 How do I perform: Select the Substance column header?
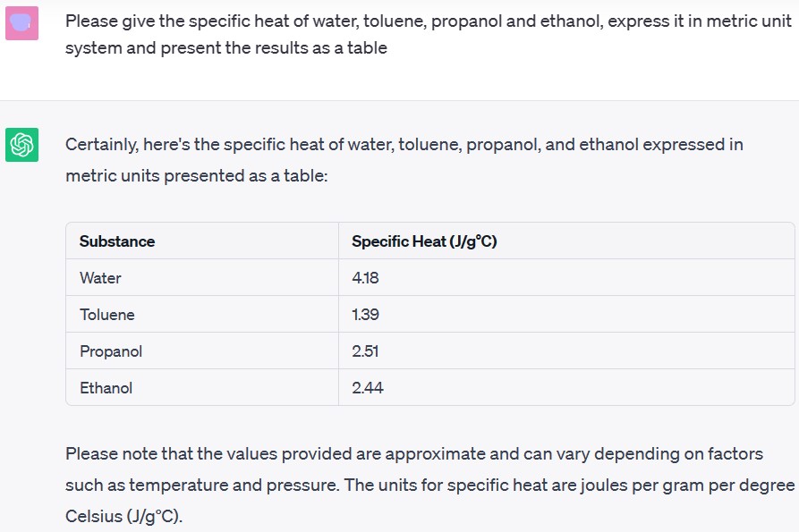[x=117, y=241]
